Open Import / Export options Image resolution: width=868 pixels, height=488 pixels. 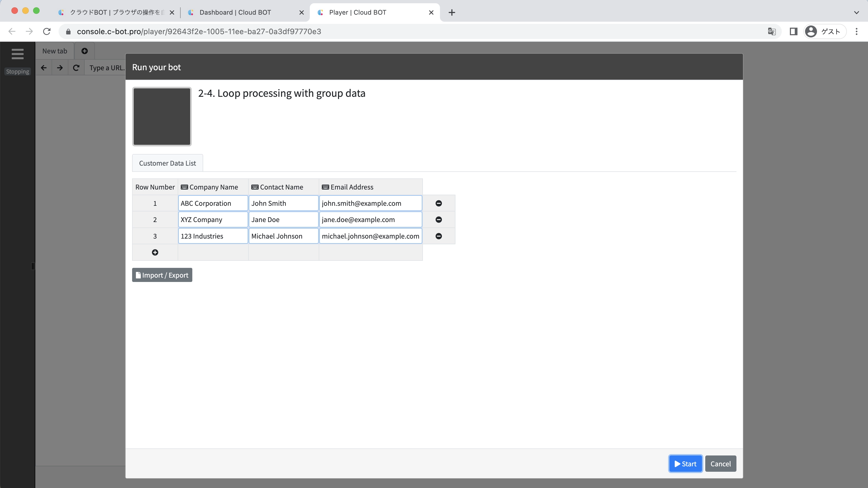[162, 275]
